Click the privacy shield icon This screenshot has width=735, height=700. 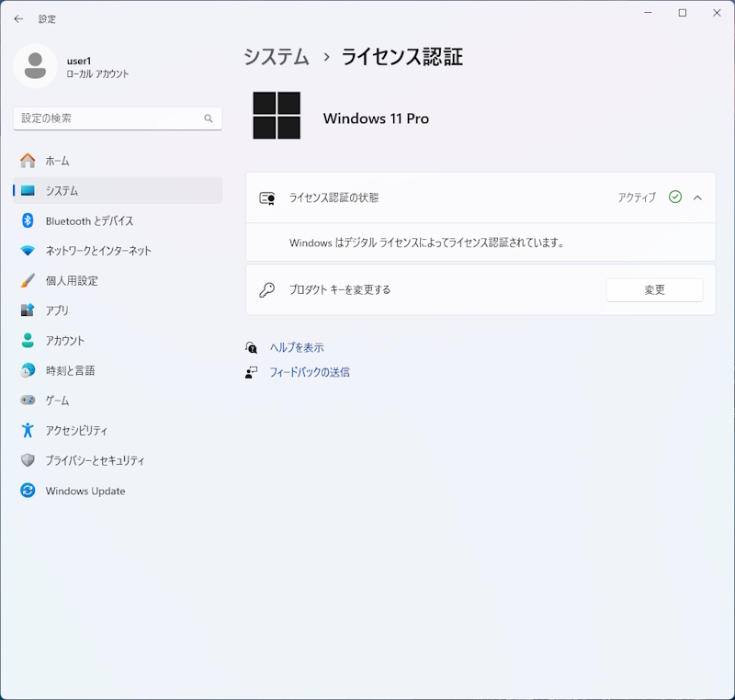[28, 460]
